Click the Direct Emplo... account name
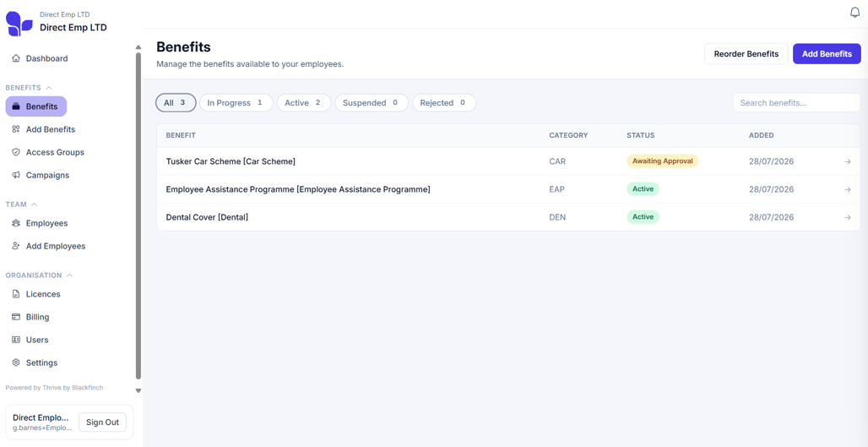The height and width of the screenshot is (447, 868). 41,417
